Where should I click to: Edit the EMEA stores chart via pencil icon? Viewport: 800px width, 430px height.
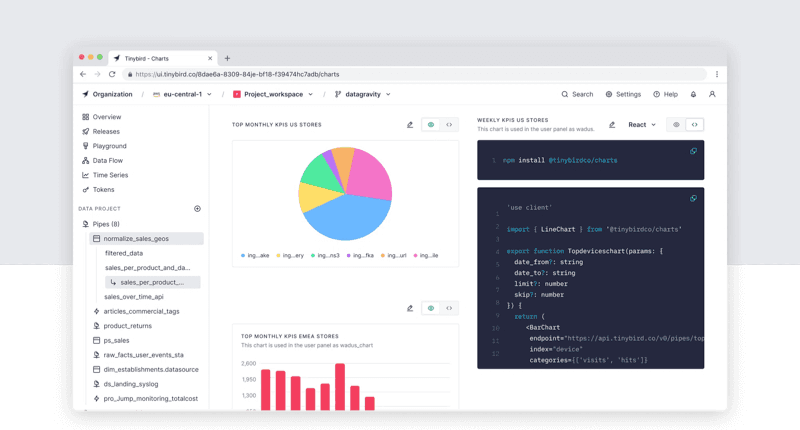pos(410,308)
